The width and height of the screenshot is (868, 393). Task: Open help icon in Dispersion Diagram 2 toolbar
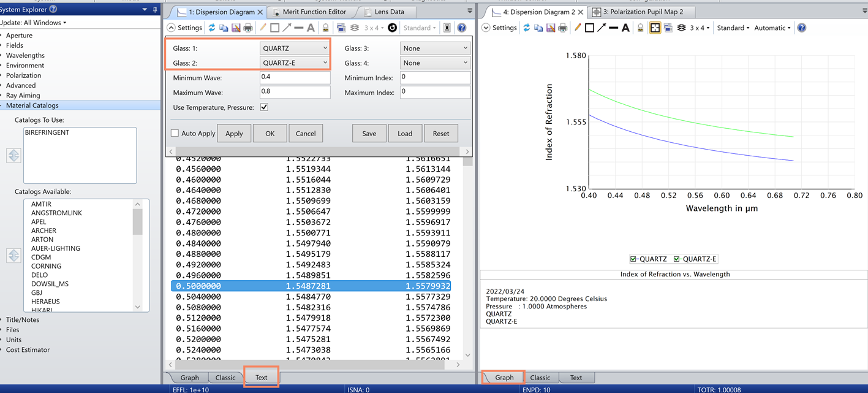[x=802, y=28]
